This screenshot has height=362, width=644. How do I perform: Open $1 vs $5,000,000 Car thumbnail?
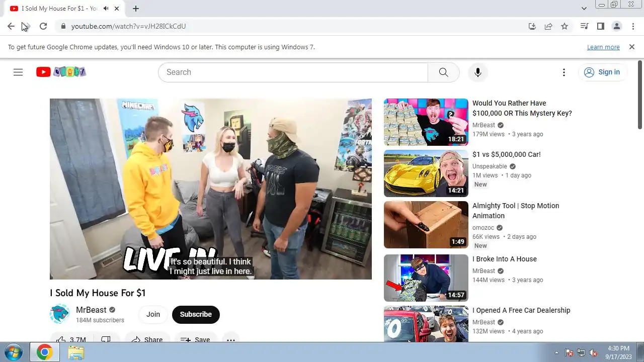426,173
